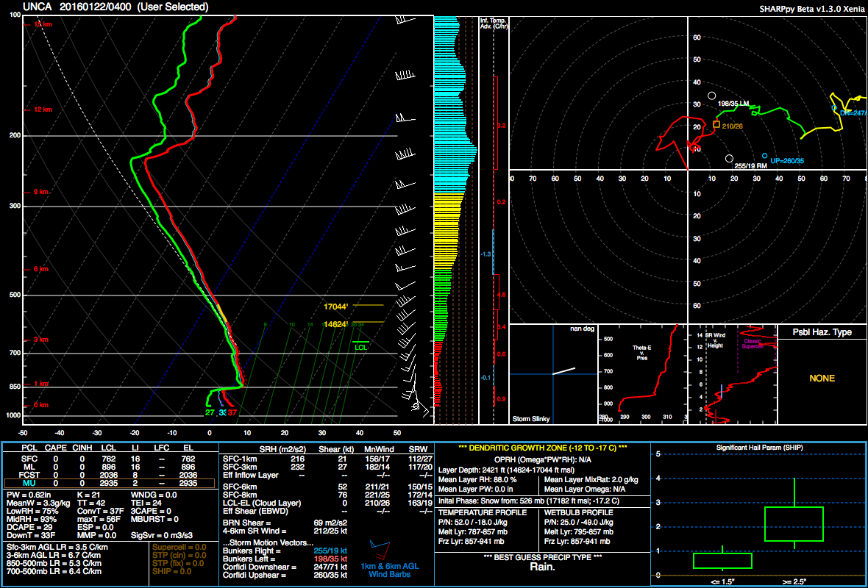Click the "DENDRITIC GROWTH ZONE (-12 TO -17 C)" header
This screenshot has height=588, width=868.
point(543,448)
